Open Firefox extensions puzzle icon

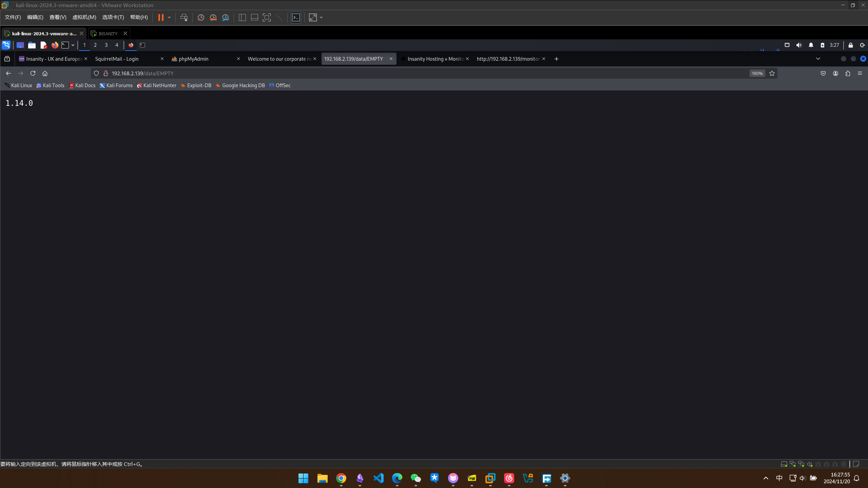tap(848, 73)
